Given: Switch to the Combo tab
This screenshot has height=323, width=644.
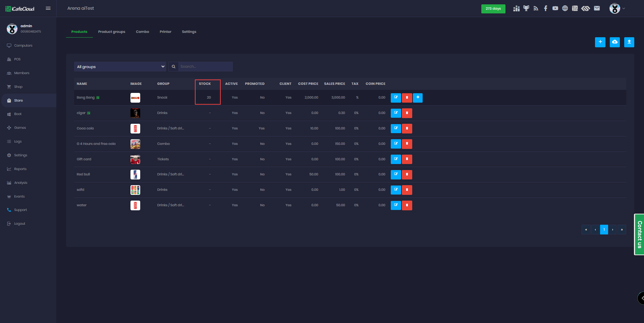Looking at the screenshot, I should coord(142,32).
